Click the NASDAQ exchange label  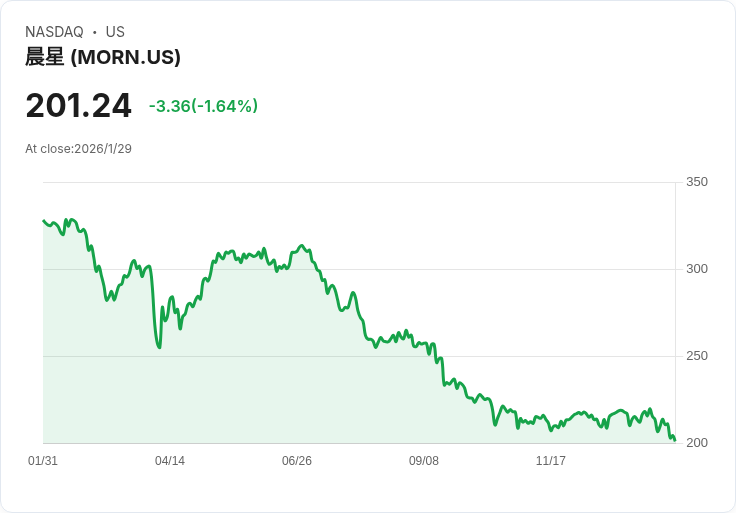[x=54, y=32]
